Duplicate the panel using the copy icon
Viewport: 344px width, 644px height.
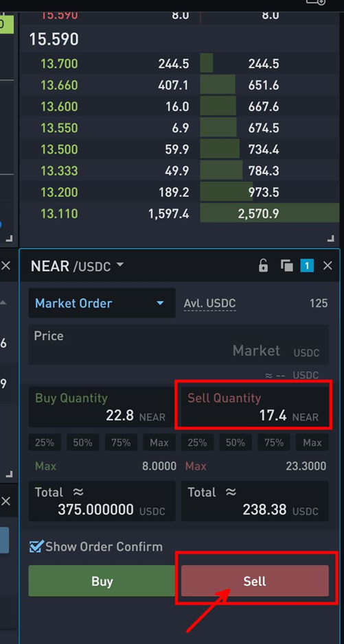(x=286, y=266)
